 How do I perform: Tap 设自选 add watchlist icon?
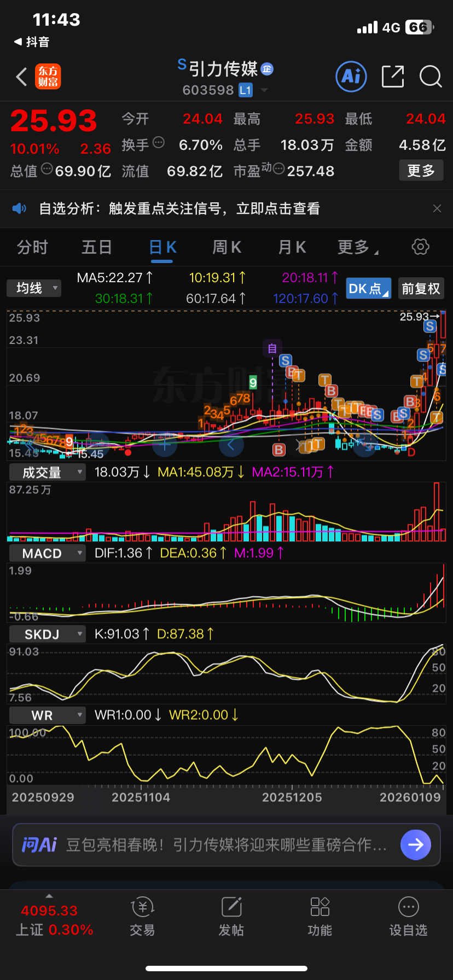pos(409,907)
